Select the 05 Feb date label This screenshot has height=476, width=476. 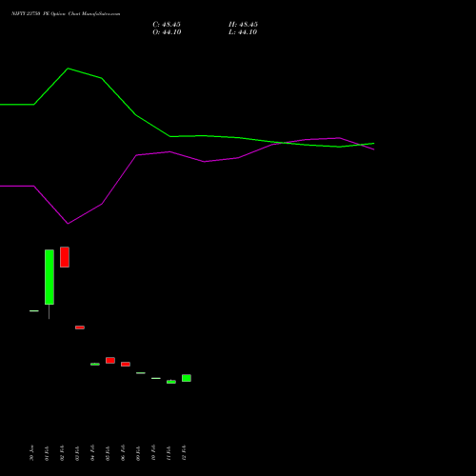click(108, 453)
